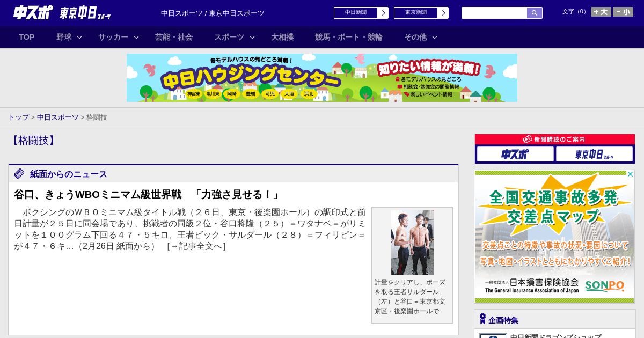The width and height of the screenshot is (644, 338).
Task: Open the 中日新聞ドラゴンズショップ link
Action: point(555,336)
